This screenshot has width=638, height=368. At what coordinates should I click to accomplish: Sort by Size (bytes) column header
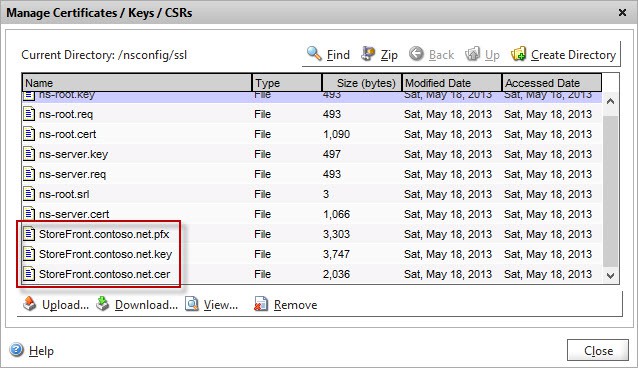(362, 83)
